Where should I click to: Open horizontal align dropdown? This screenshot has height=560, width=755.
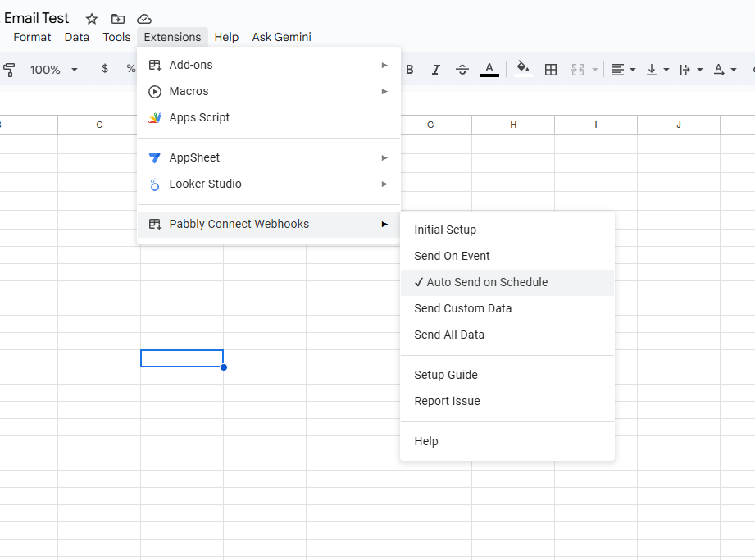pyautogui.click(x=624, y=70)
